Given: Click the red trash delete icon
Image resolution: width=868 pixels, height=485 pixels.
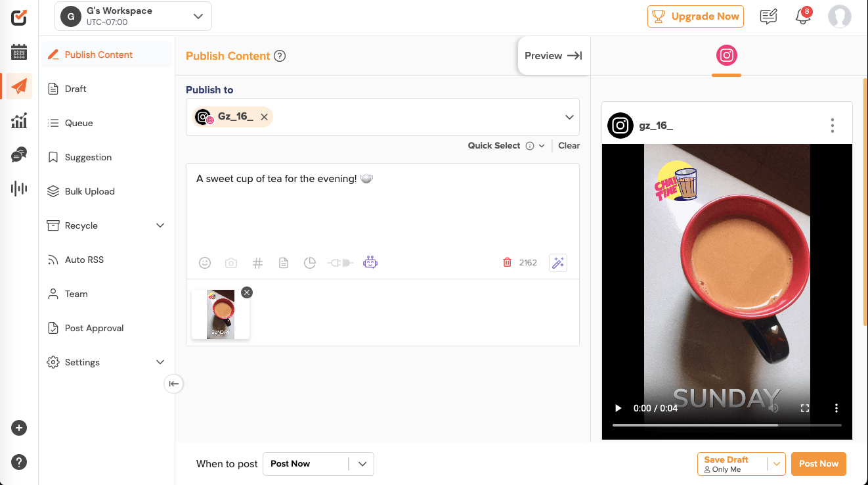Looking at the screenshot, I should [507, 262].
